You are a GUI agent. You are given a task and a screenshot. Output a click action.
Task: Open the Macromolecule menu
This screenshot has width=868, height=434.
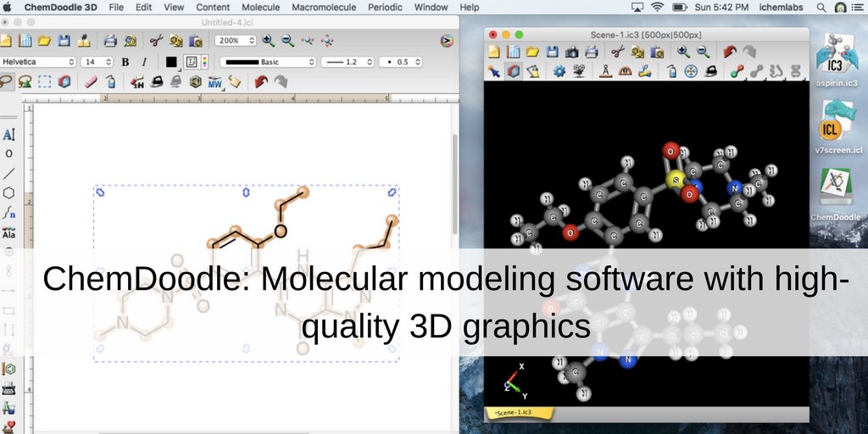coord(324,7)
